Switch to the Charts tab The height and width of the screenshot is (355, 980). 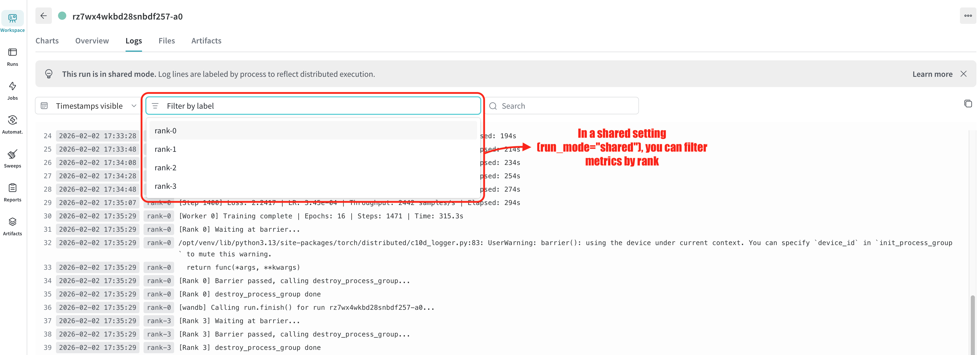point(47,41)
